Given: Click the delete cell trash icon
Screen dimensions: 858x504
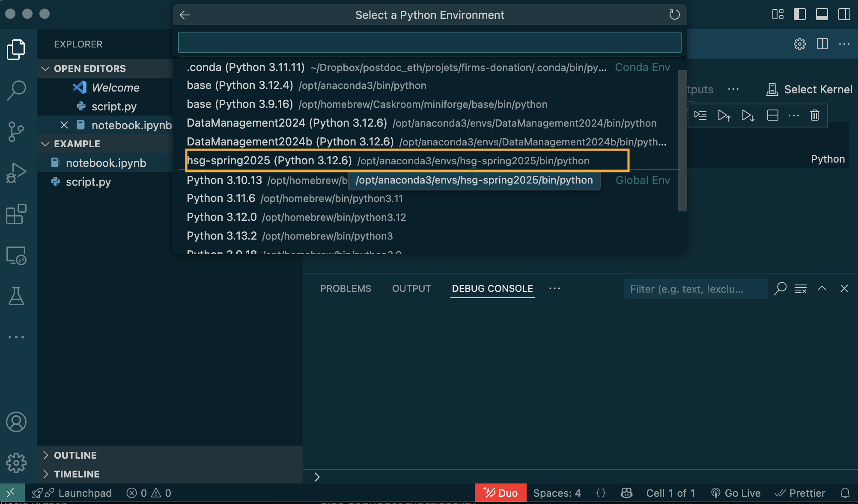Looking at the screenshot, I should [x=814, y=115].
